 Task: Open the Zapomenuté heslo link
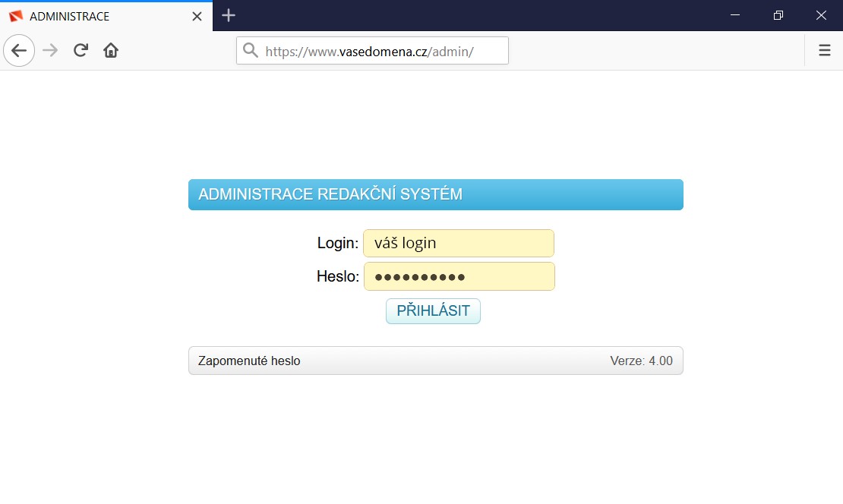[x=249, y=361]
